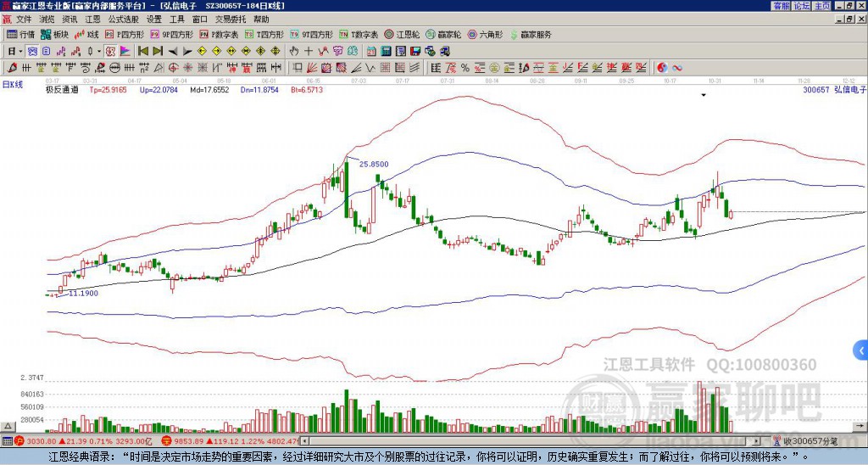868x465 pixels.
Task: Click the 客服 button in title bar
Action: [x=781, y=6]
